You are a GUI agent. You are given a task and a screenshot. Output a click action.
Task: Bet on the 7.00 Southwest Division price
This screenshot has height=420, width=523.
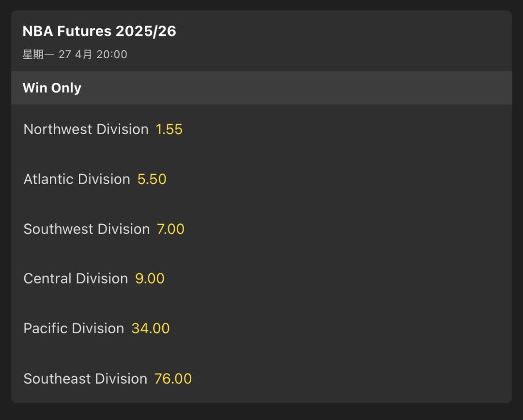pos(170,229)
